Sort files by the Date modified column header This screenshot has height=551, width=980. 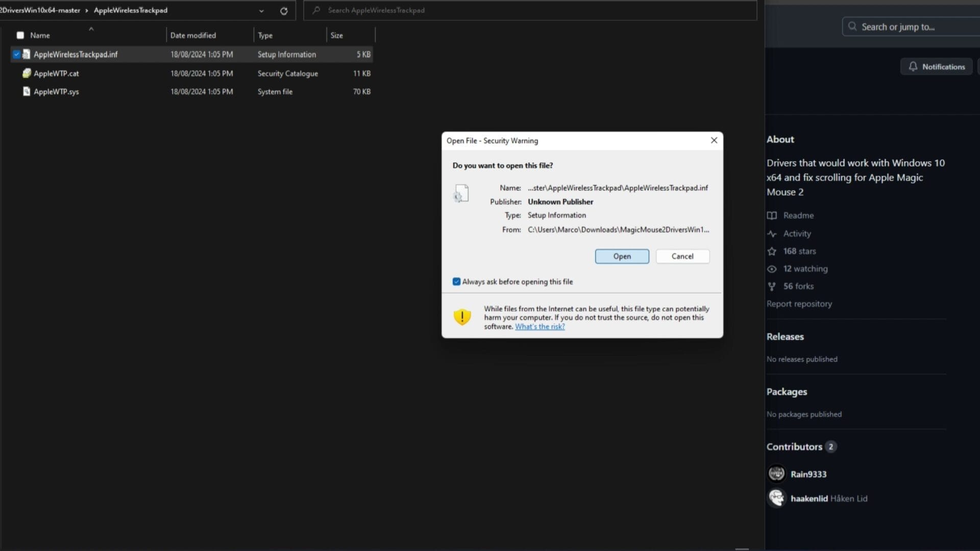(193, 35)
